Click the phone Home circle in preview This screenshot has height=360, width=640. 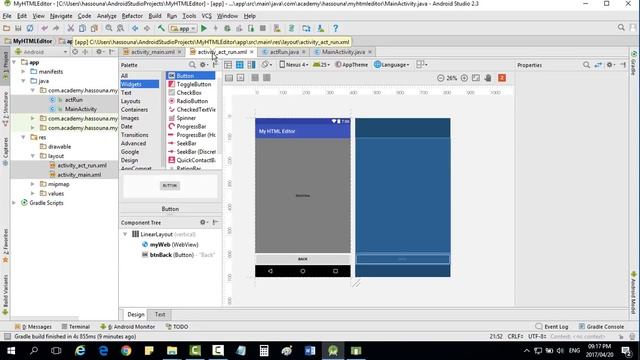click(302, 271)
